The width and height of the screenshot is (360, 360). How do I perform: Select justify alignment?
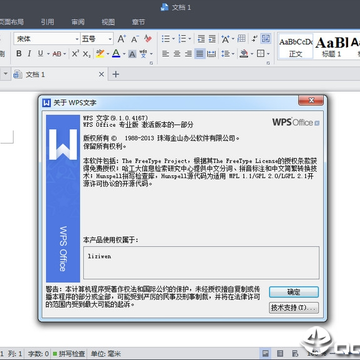point(200,53)
